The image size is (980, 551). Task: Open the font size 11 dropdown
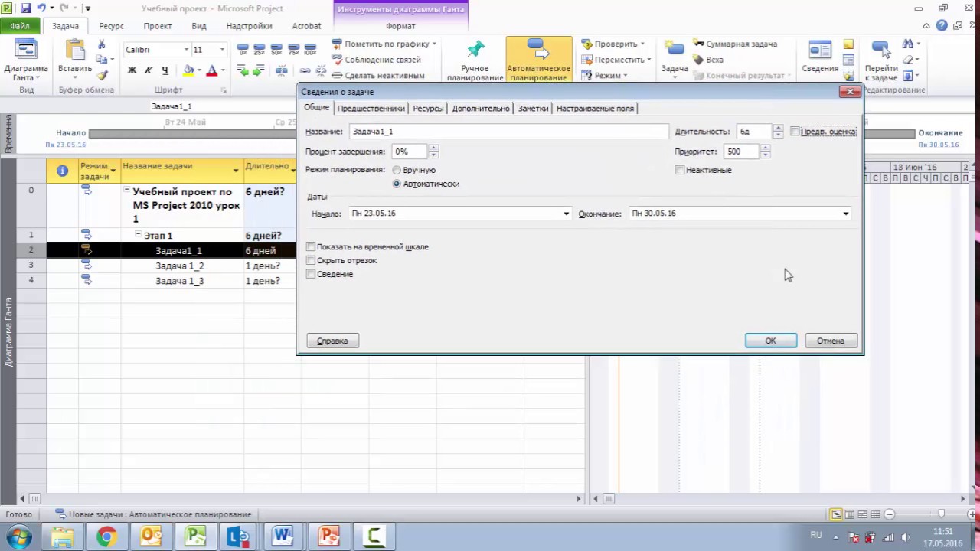222,50
